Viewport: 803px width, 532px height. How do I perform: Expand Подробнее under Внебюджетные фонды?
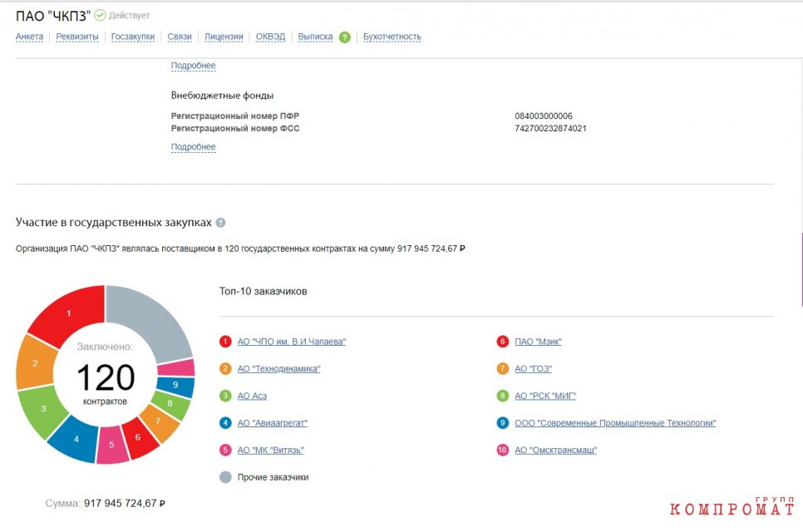pyautogui.click(x=193, y=147)
